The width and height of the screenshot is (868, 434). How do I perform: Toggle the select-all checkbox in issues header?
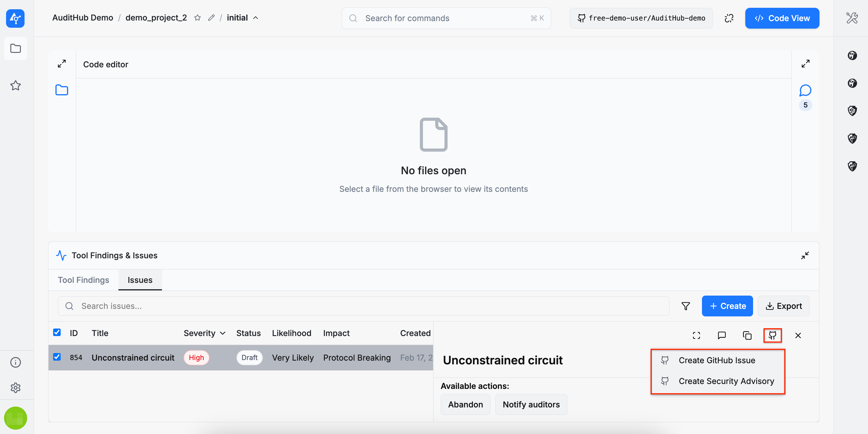click(x=57, y=333)
